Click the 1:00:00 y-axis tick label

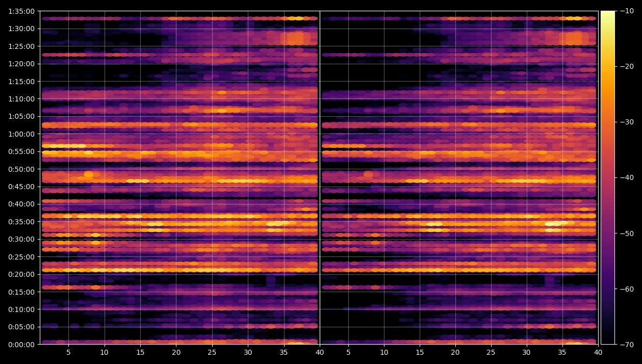21,134
